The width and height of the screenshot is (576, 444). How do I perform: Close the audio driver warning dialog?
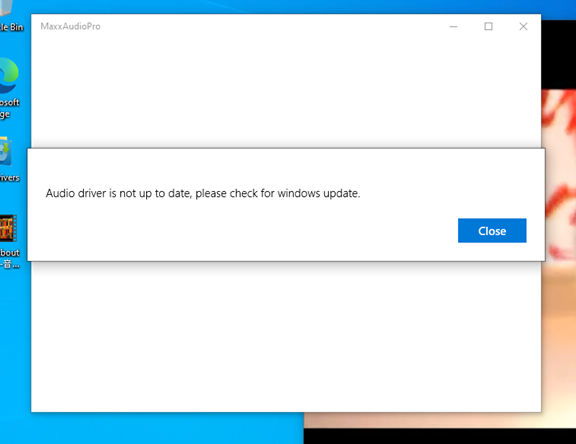(492, 231)
